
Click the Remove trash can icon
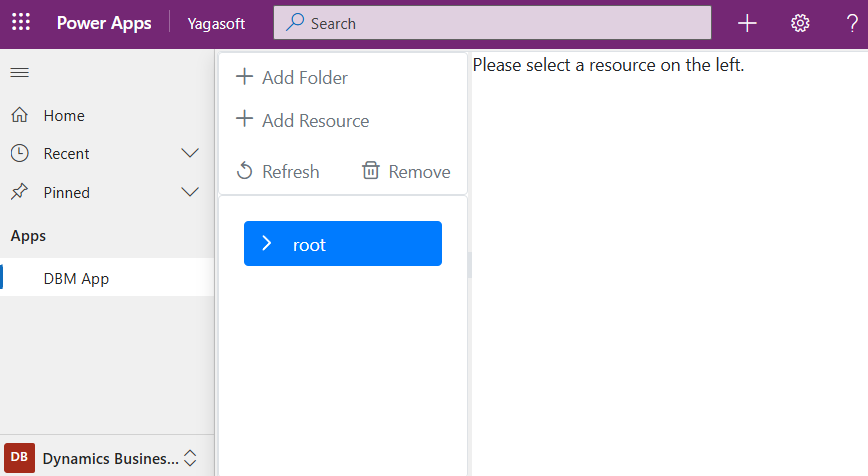tap(370, 170)
